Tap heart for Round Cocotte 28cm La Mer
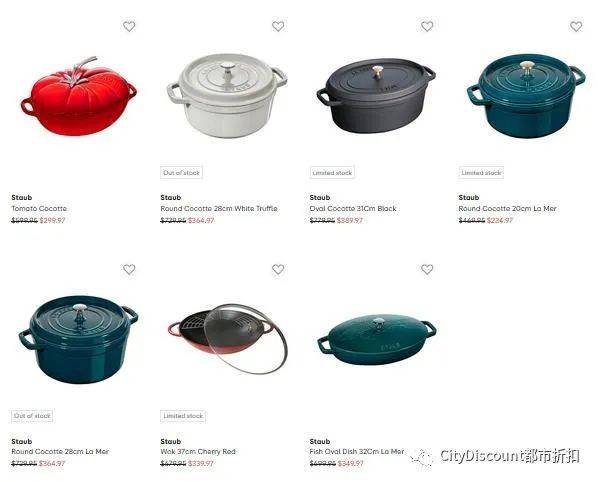The width and height of the screenshot is (598, 482). (x=129, y=270)
